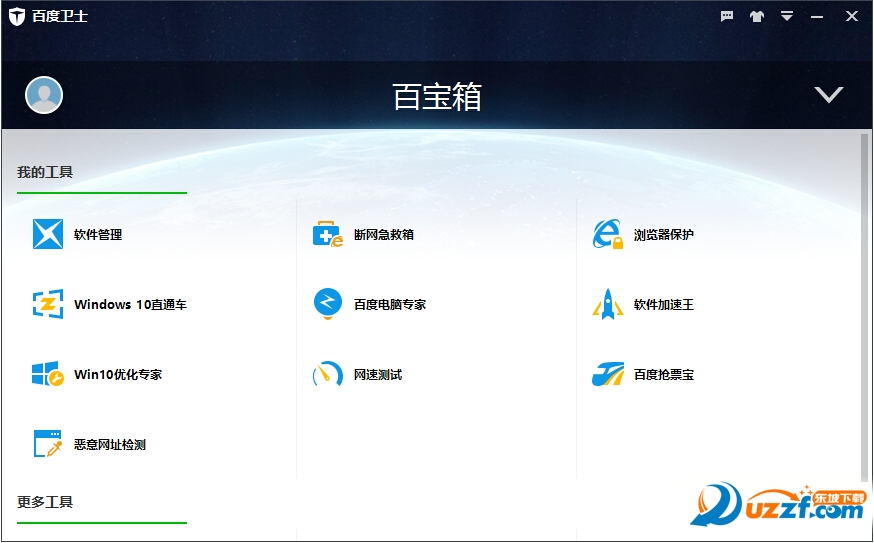Start the 网速测试 speedometer icon
874x543 pixels.
(x=327, y=375)
